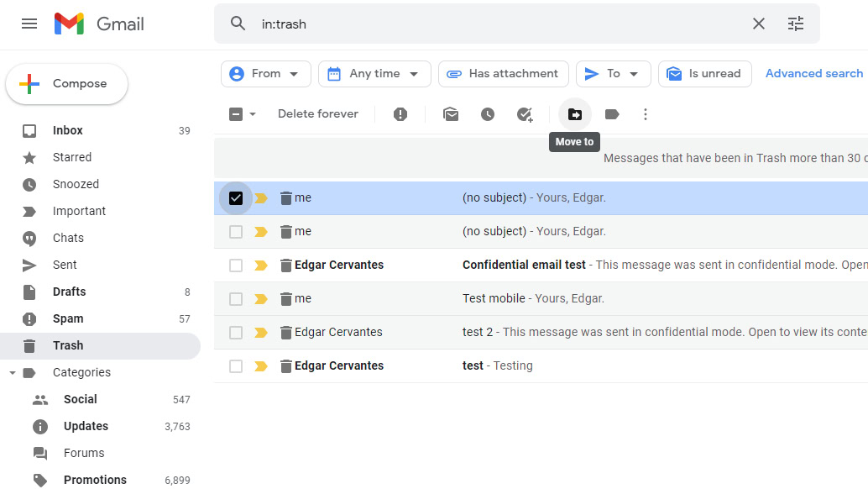Select the Confidential email test checkbox

[236, 266]
